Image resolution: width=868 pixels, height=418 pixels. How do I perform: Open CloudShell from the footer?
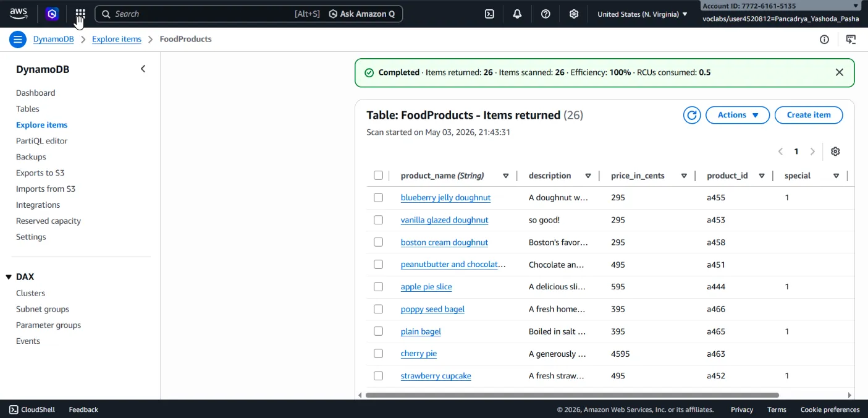32,409
